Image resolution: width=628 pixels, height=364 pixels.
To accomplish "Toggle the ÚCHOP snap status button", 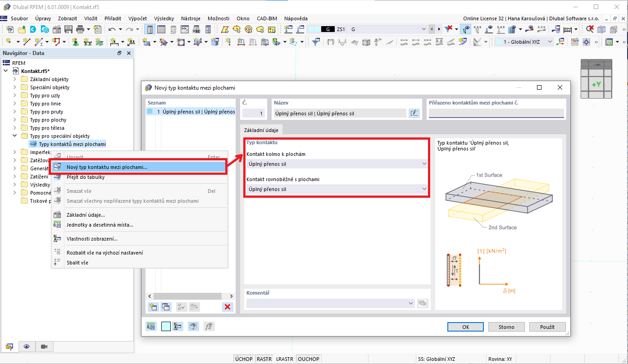I will (x=244, y=359).
